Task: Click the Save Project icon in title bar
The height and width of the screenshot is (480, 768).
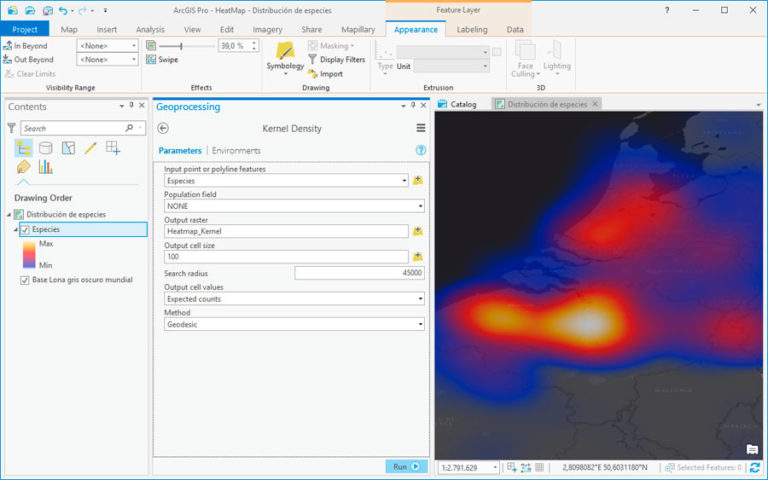Action: [48, 10]
